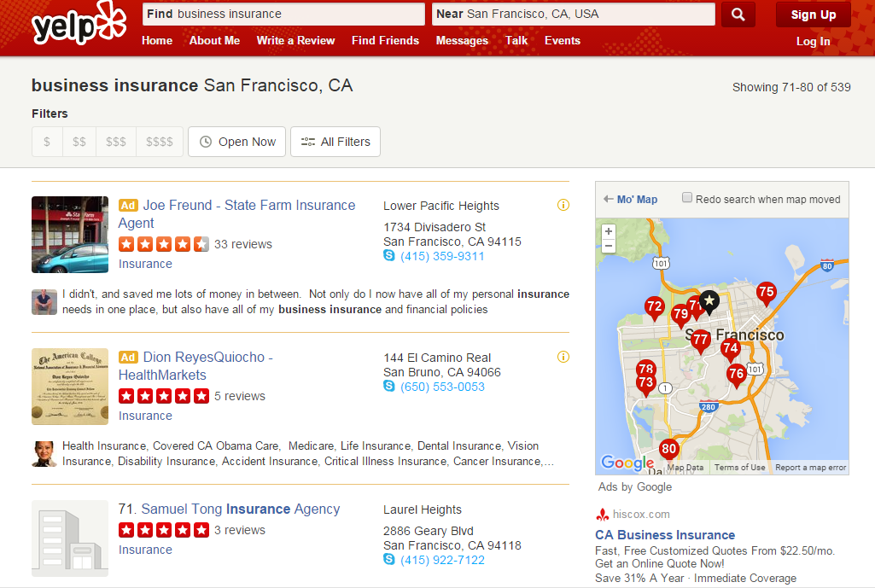Open Samuel Tong placeholder building image
The image size is (875, 588).
click(70, 539)
